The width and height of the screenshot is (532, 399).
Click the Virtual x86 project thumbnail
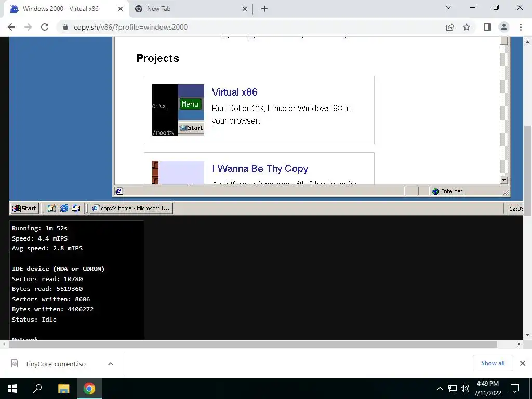click(x=178, y=110)
